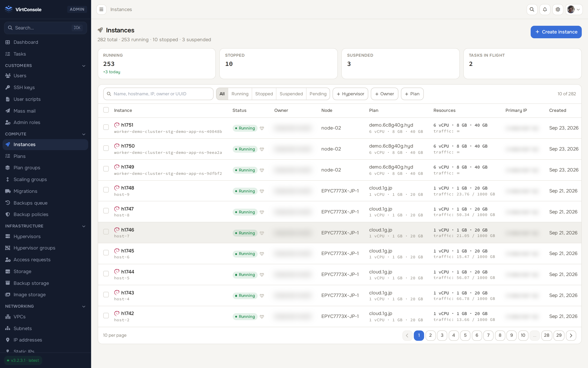Click the VirtConsole logo icon

(8, 9)
